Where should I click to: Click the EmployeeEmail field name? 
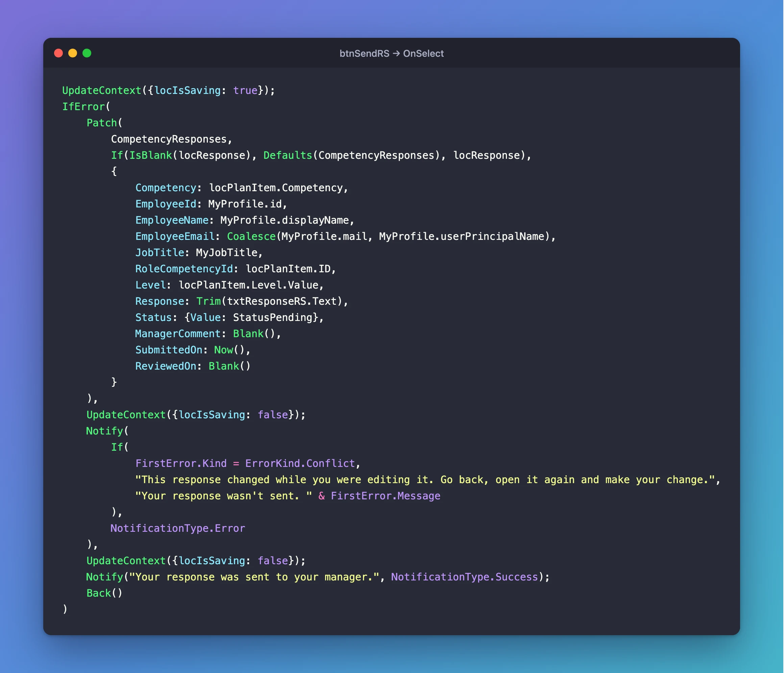(175, 236)
